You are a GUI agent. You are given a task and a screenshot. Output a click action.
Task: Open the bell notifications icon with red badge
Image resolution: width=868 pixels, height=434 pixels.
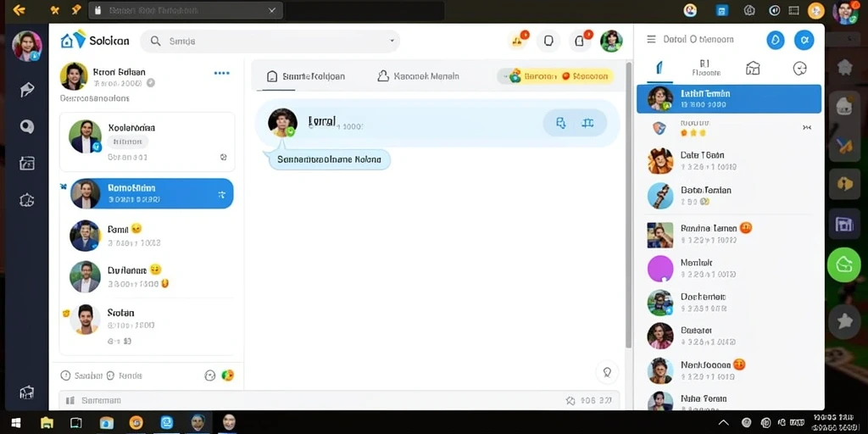(x=518, y=41)
